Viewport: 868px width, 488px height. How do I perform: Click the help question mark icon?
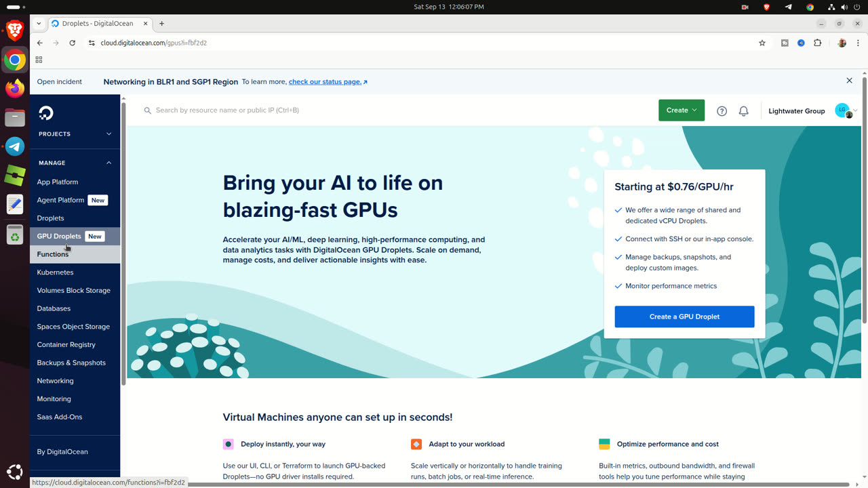pyautogui.click(x=722, y=111)
